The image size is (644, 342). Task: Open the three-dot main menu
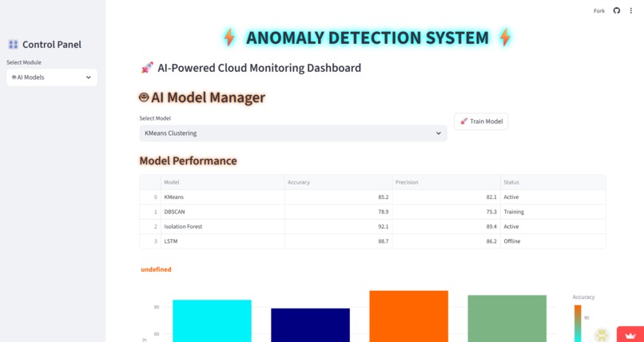point(631,10)
